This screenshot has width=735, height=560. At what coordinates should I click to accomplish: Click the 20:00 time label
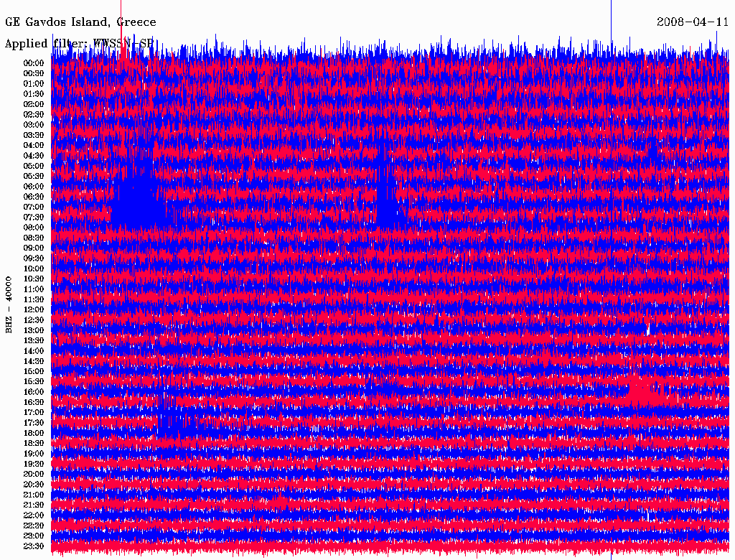click(x=34, y=474)
